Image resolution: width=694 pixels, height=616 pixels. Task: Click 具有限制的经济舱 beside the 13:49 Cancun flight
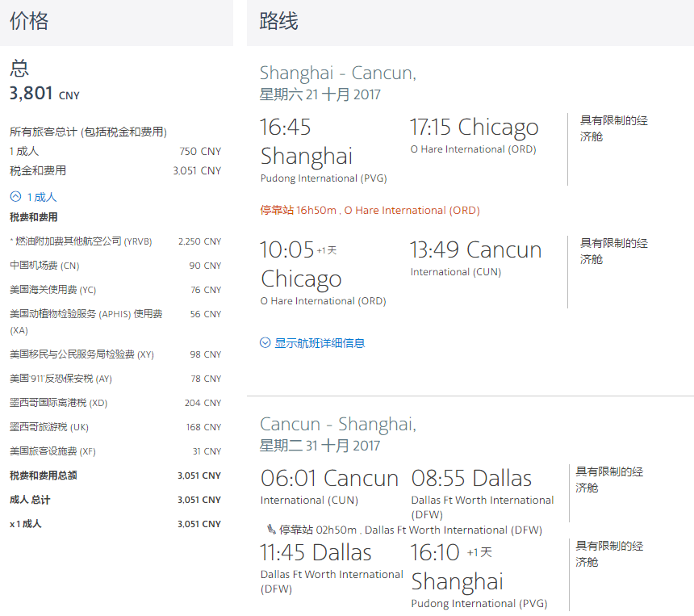pos(613,251)
